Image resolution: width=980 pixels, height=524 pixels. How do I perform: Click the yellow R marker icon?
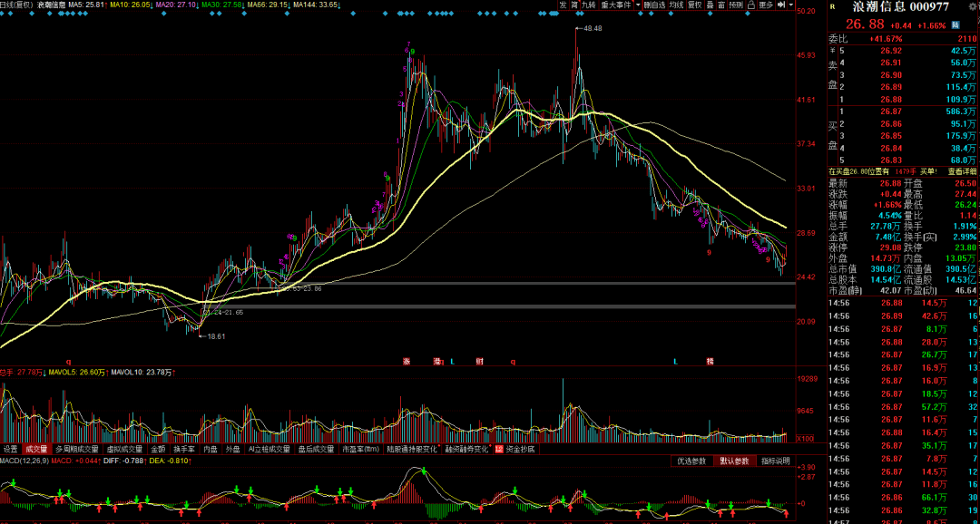pyautogui.click(x=831, y=6)
